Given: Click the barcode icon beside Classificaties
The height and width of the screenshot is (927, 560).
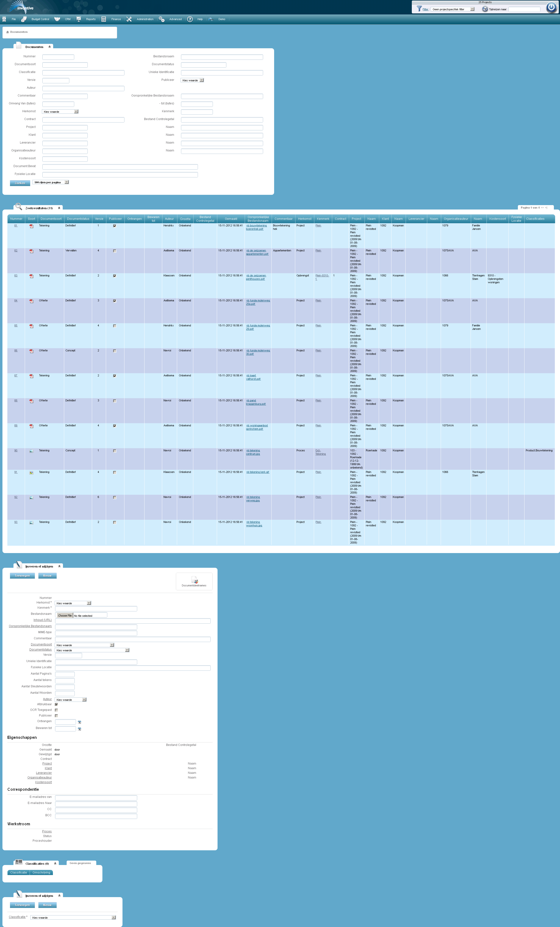Looking at the screenshot, I should 18,862.
